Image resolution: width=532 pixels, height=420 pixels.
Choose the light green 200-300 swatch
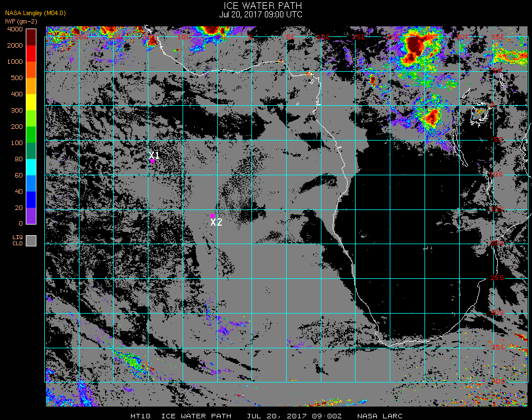31,119
